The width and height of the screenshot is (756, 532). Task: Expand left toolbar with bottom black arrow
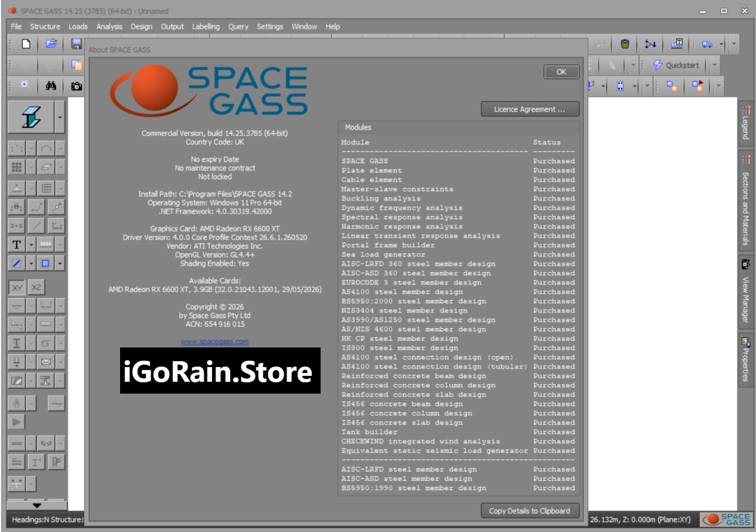pos(37,505)
